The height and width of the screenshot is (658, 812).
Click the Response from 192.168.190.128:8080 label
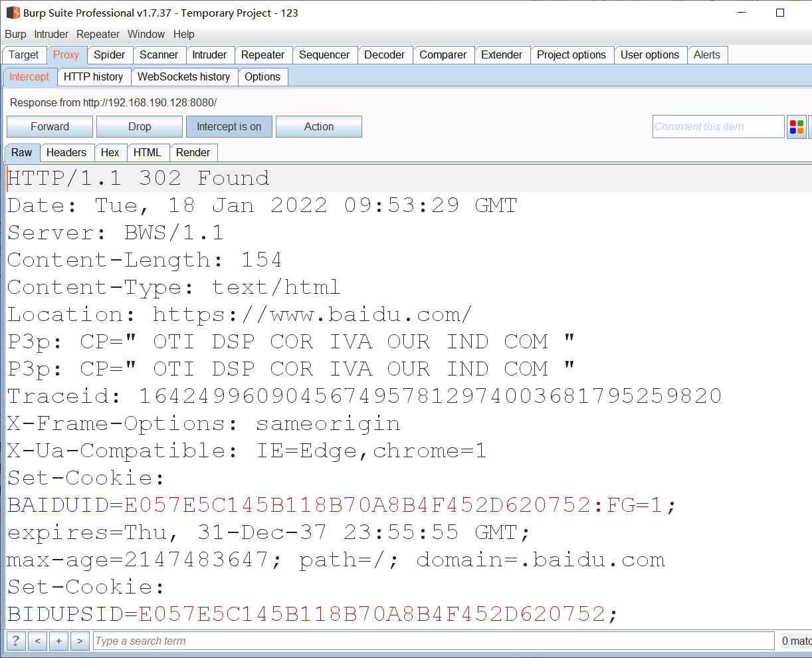113,103
